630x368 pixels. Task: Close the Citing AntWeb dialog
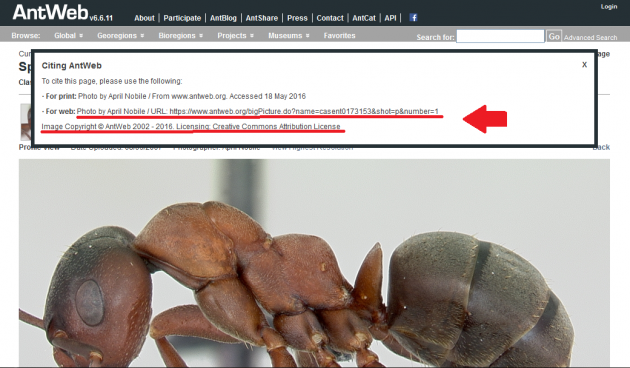pos(584,64)
